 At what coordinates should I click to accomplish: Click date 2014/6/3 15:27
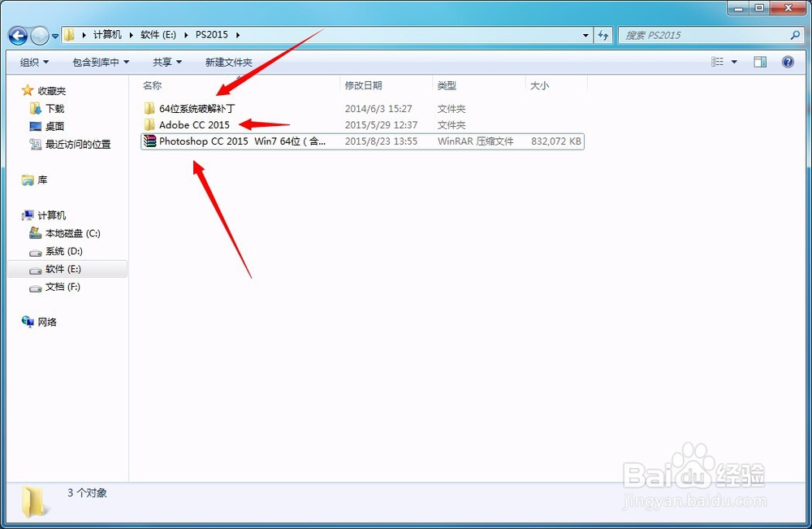(378, 109)
